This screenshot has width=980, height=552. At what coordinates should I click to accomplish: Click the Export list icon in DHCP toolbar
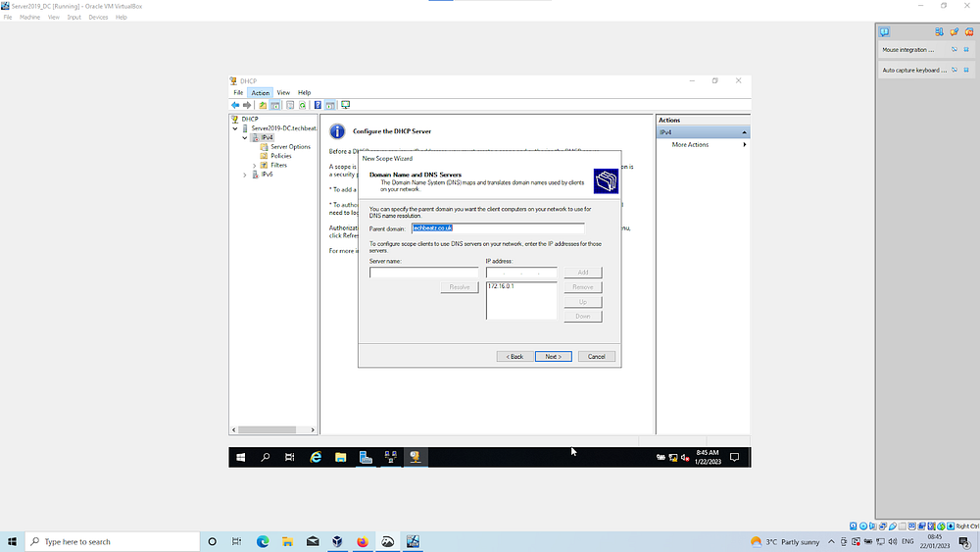tap(290, 105)
